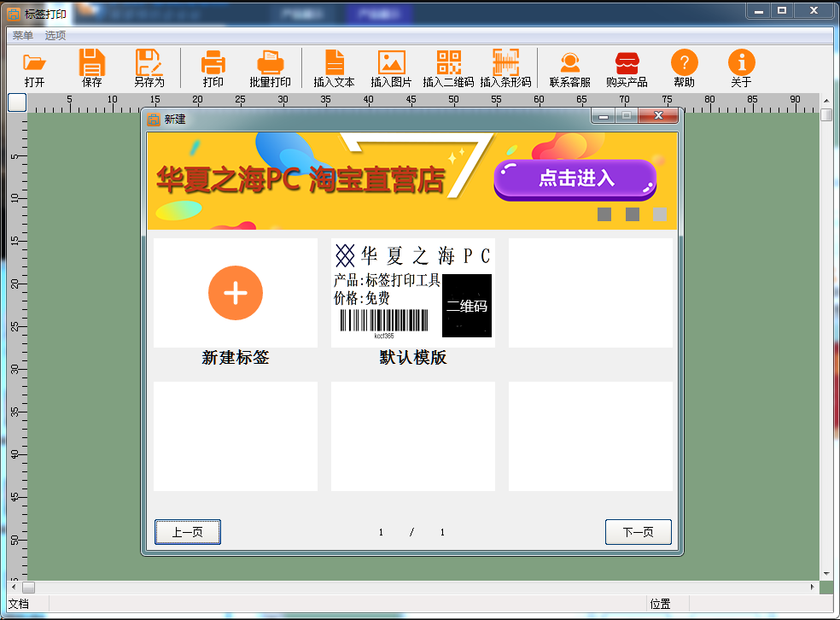Image resolution: width=840 pixels, height=620 pixels.
Task: Click the 打开 (Open) folder icon
Action: (x=34, y=63)
